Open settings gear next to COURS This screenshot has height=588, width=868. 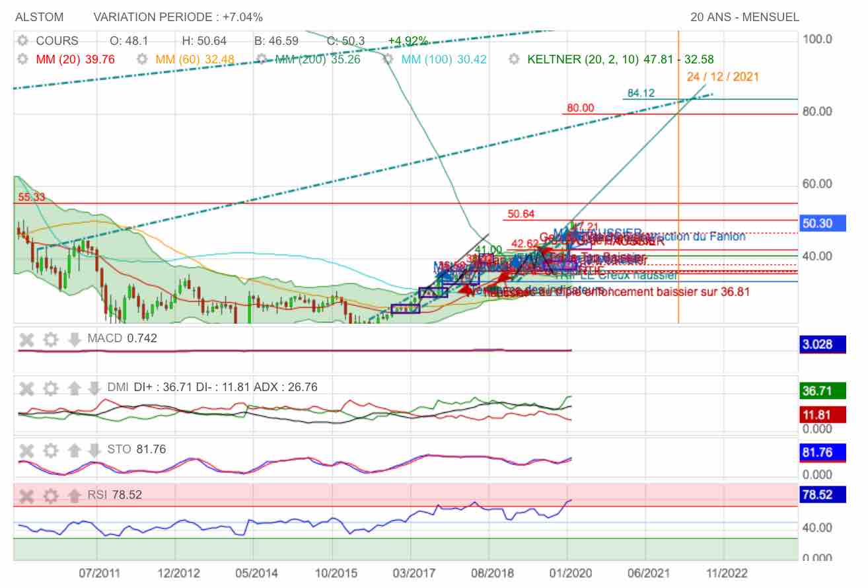coord(23,41)
